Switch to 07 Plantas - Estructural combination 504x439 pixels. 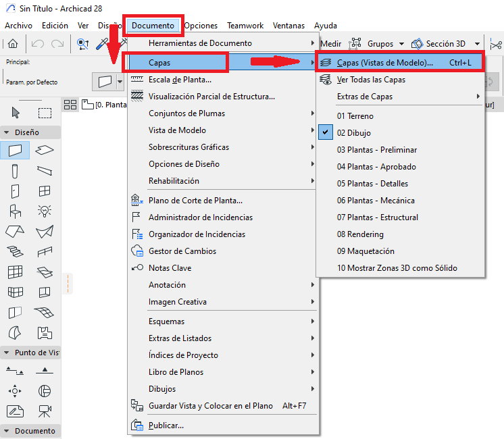(378, 217)
